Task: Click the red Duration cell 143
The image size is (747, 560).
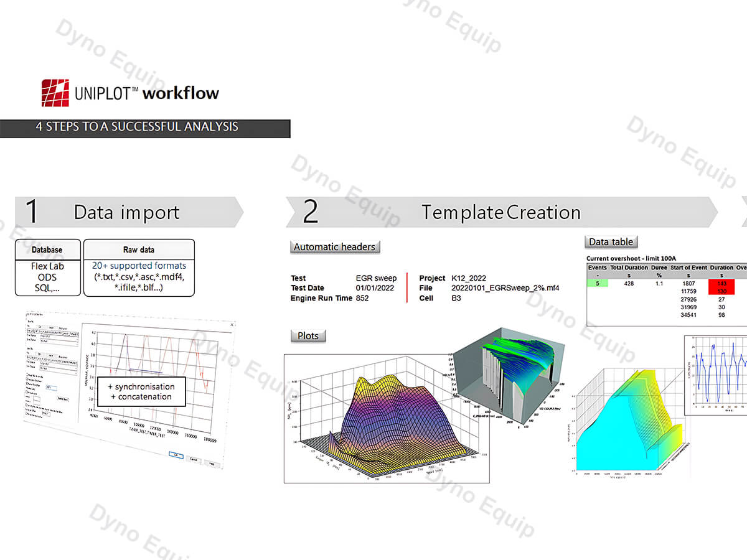Action: [x=722, y=283]
